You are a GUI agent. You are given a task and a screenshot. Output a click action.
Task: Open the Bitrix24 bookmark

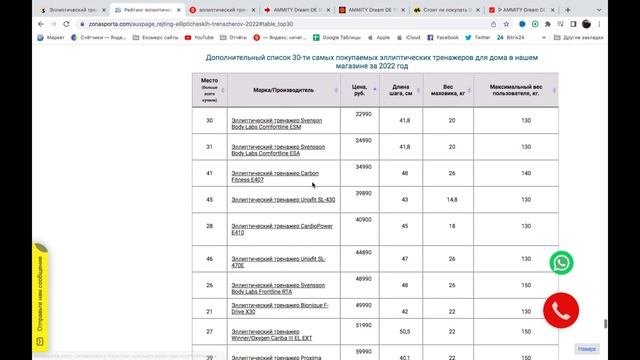coord(510,38)
